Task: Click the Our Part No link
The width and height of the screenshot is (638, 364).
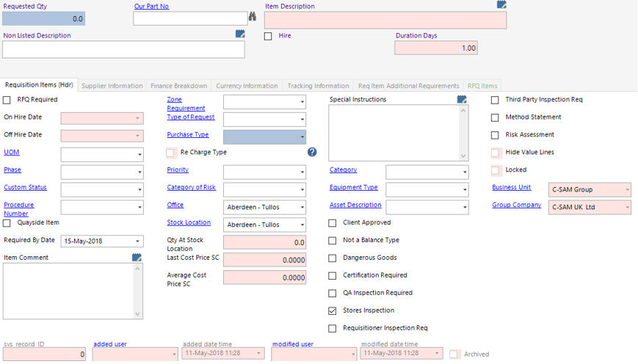Action: [151, 7]
